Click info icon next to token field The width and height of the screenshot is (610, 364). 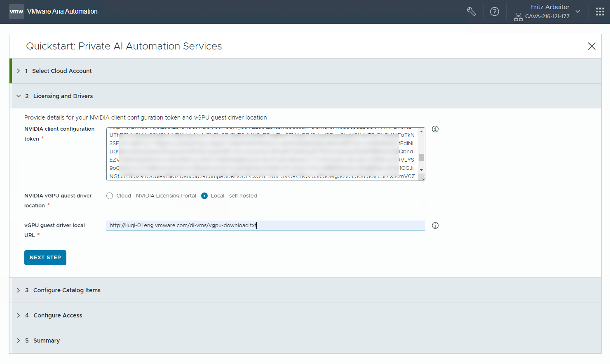(435, 129)
